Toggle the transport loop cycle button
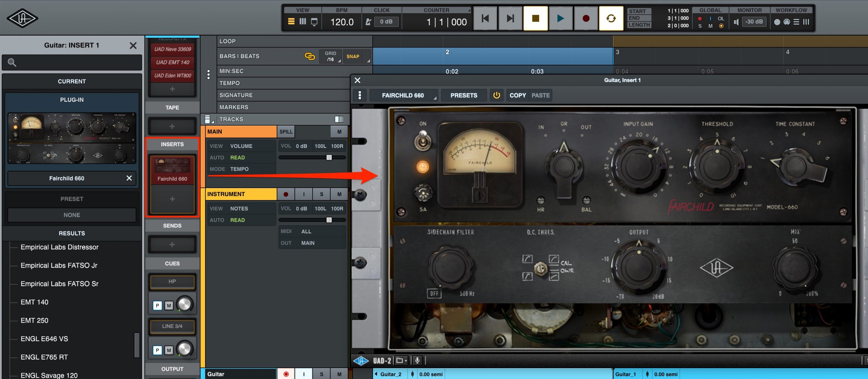Viewport: 868px width, 379px height. 611,18
